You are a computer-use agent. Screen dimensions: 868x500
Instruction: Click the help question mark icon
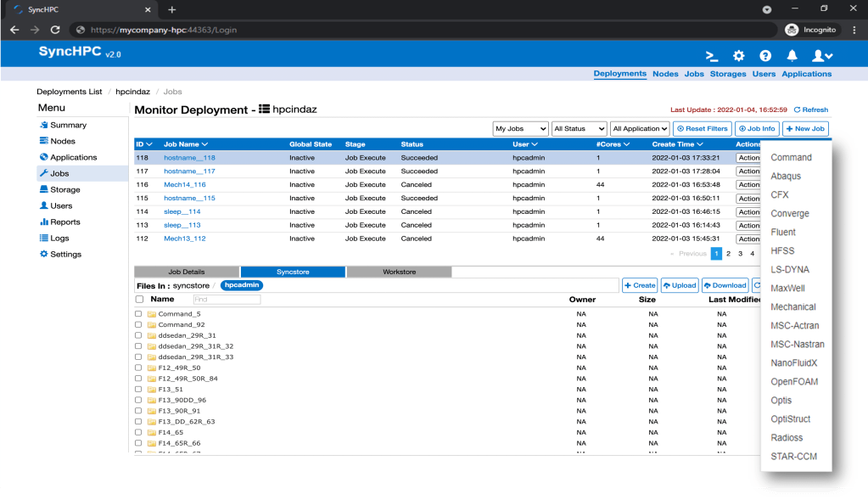[x=765, y=56]
